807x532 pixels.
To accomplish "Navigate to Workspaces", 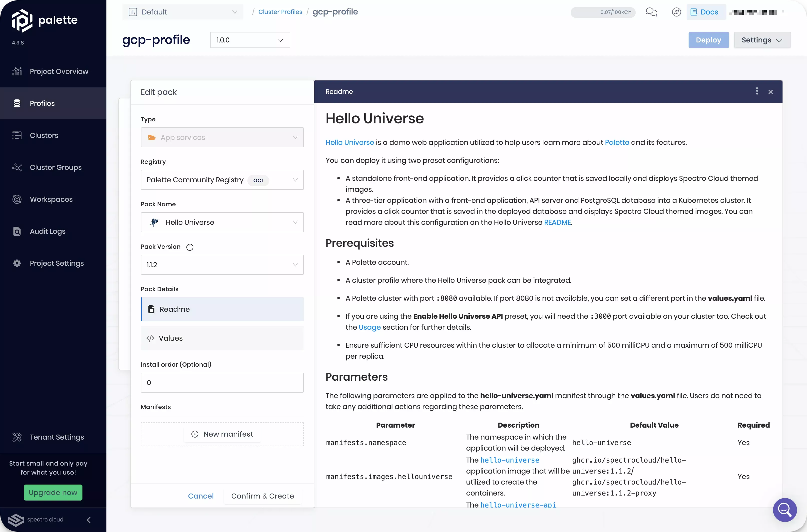I will tap(53, 199).
